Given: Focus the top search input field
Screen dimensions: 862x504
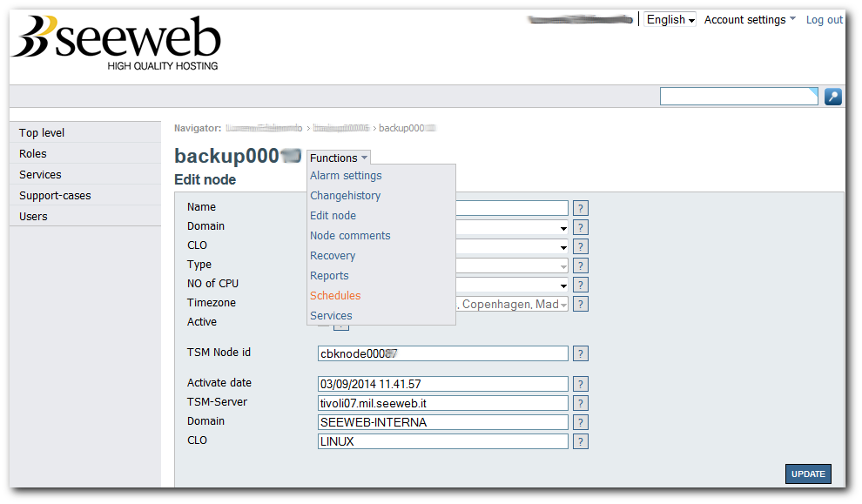Looking at the screenshot, I should tap(739, 96).
